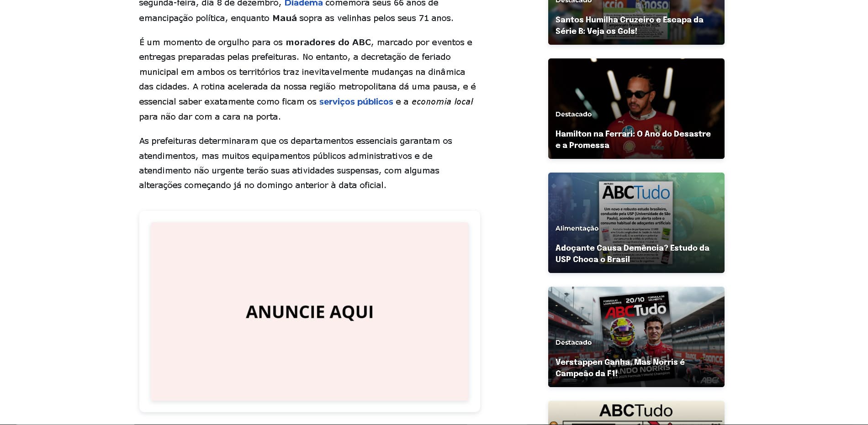Select 'Destacado' tag on Verstappen card
Screen dimensions: 868x425
(573, 342)
